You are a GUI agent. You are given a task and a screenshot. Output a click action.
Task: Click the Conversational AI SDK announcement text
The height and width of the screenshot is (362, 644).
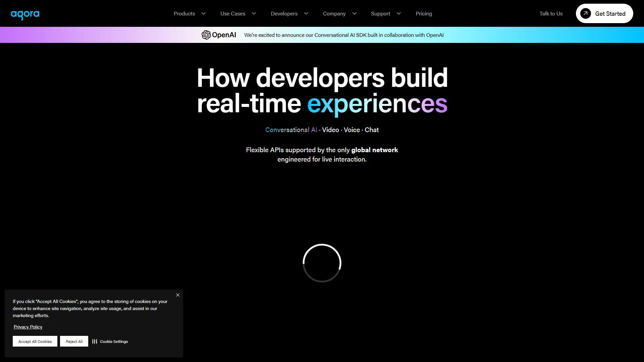point(344,35)
